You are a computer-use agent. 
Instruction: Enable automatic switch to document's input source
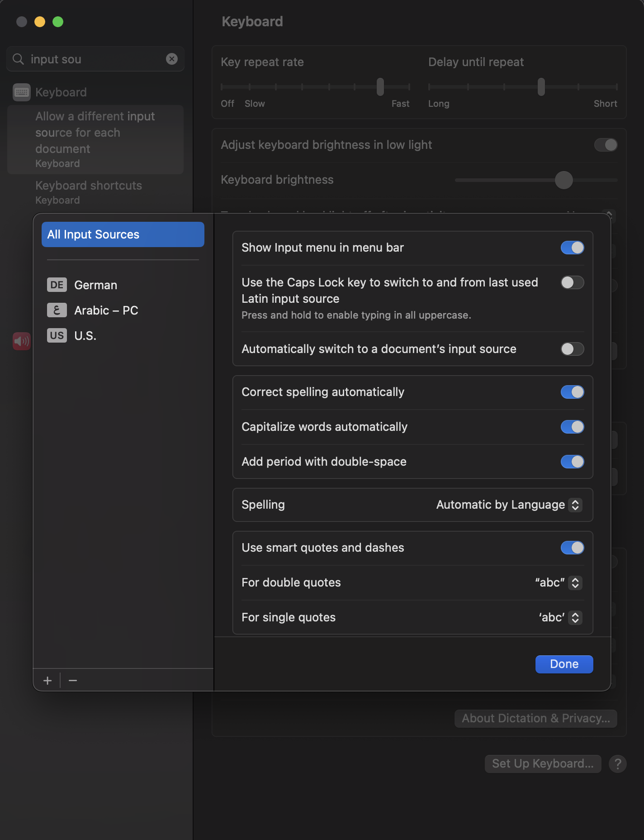pos(573,349)
